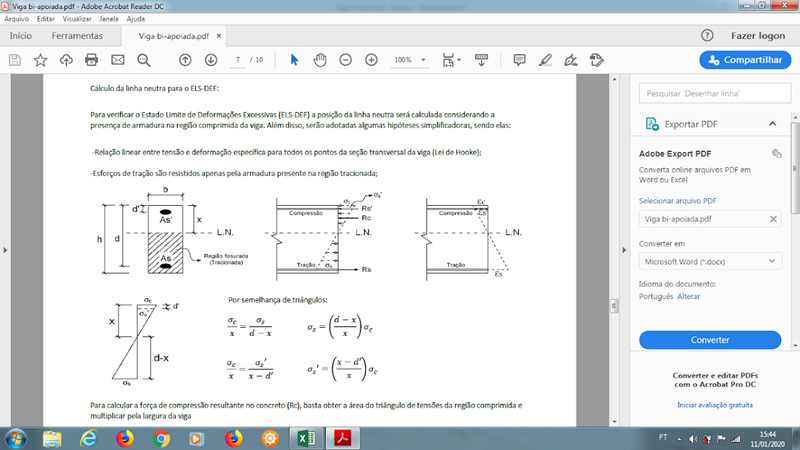Click the zoom in plus icon
This screenshot has width=800, height=450.
pyautogui.click(x=371, y=60)
